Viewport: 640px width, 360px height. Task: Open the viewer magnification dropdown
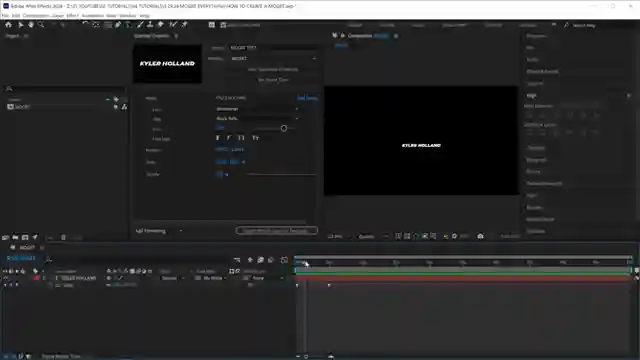pyautogui.click(x=339, y=236)
